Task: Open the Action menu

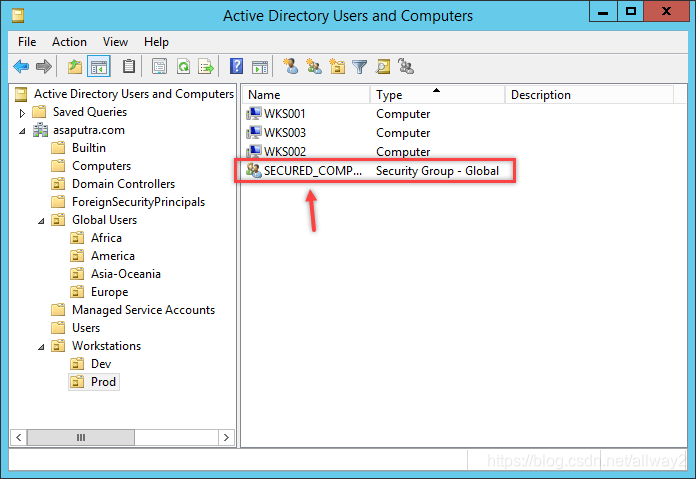Action: click(x=69, y=42)
